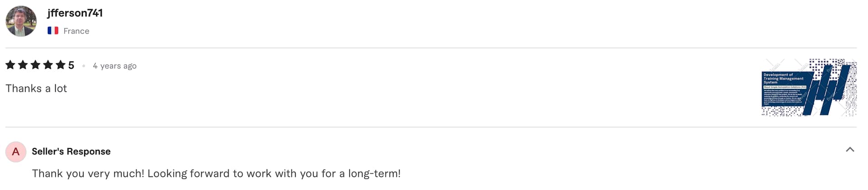Image resolution: width=868 pixels, height=190 pixels.
Task: Click the first rating star
Action: pyautogui.click(x=10, y=65)
